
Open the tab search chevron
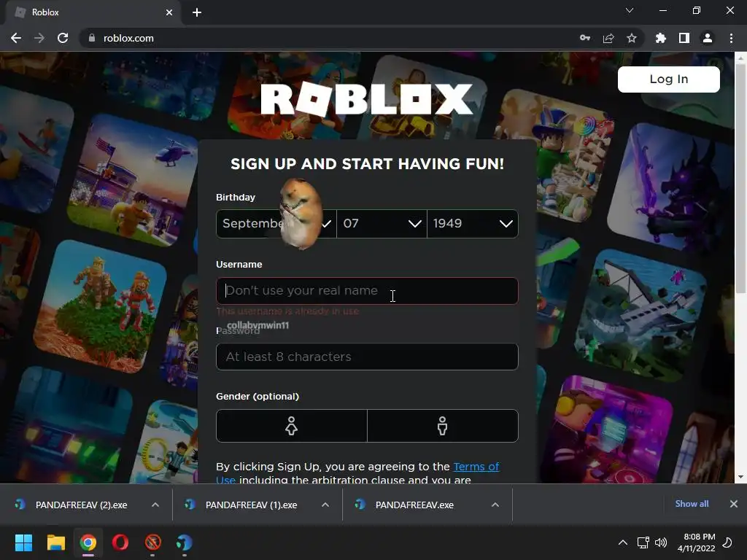point(630,10)
